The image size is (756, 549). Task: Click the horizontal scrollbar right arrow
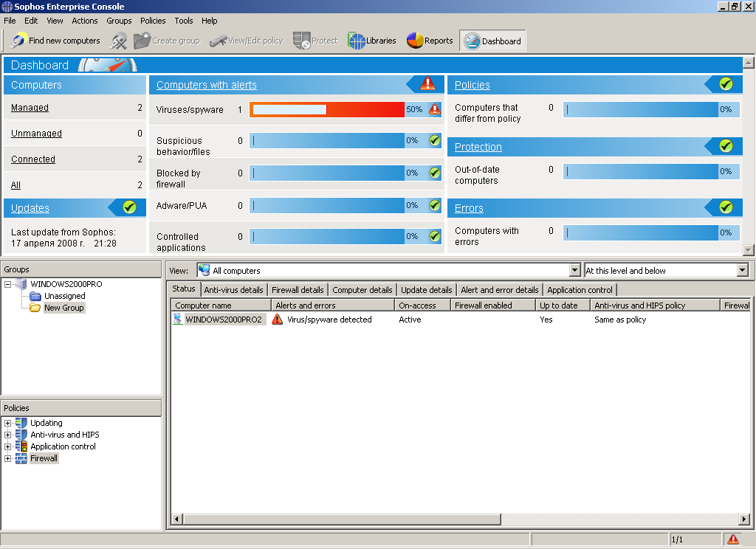(x=744, y=519)
